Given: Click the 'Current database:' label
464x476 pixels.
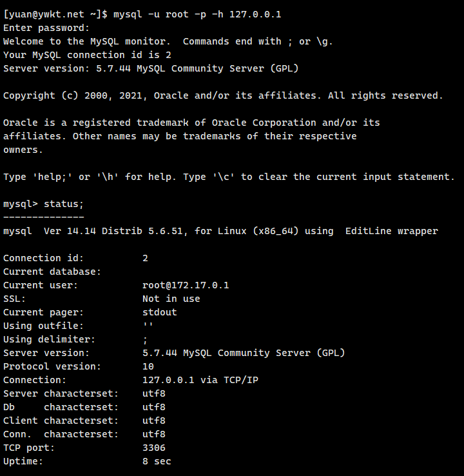Looking at the screenshot, I should pos(52,272).
